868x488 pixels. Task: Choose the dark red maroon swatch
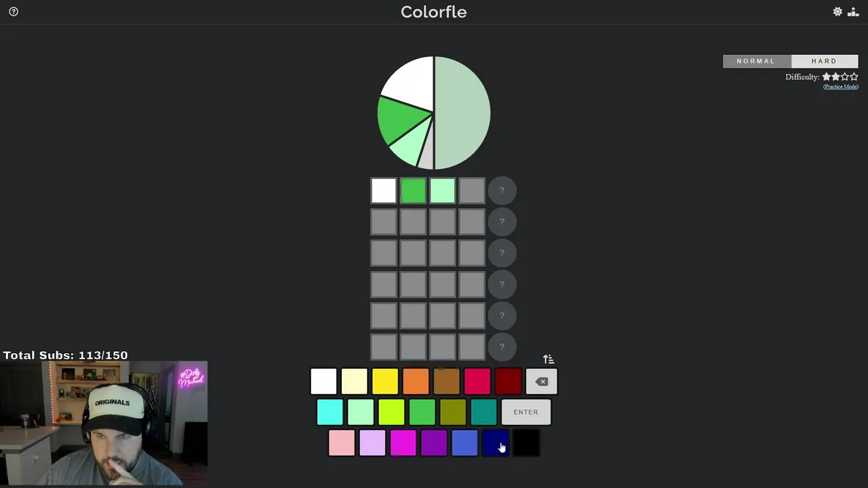click(508, 382)
